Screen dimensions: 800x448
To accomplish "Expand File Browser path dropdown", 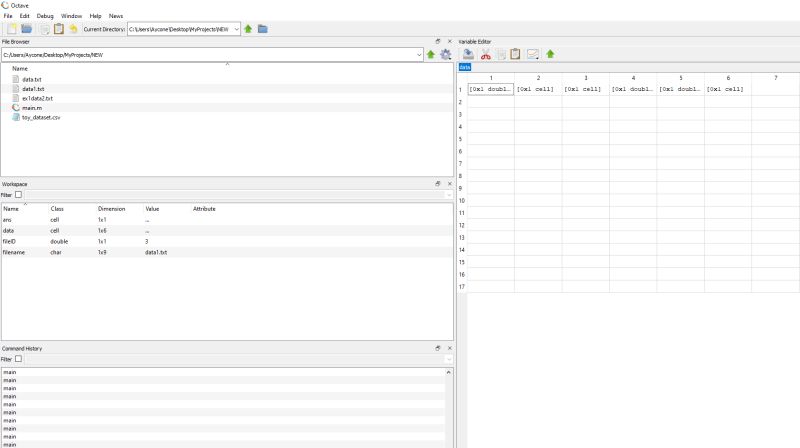I will [x=419, y=55].
